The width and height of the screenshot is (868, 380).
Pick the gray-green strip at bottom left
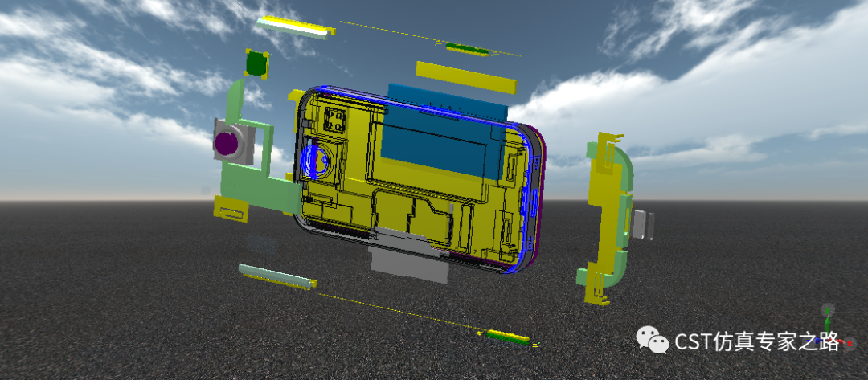[277, 276]
